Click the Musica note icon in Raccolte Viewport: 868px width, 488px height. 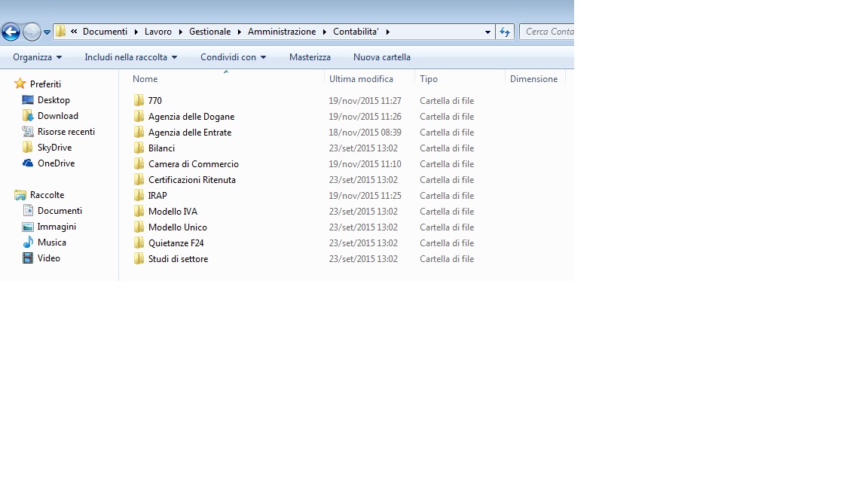click(28, 242)
